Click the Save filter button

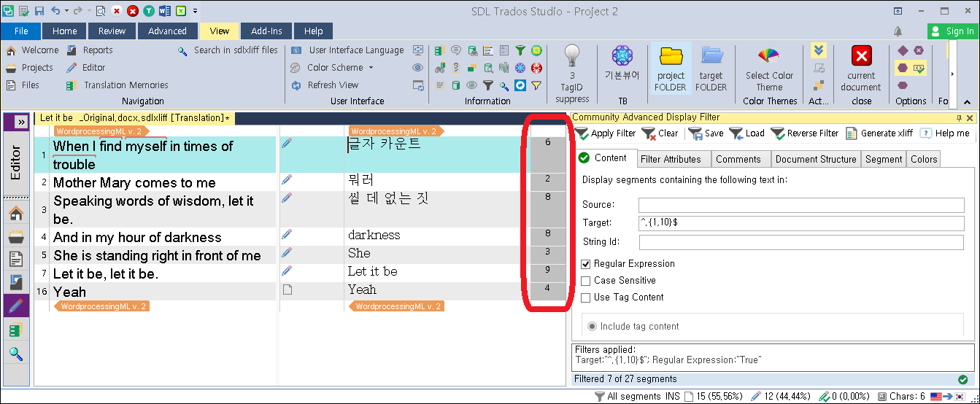706,133
